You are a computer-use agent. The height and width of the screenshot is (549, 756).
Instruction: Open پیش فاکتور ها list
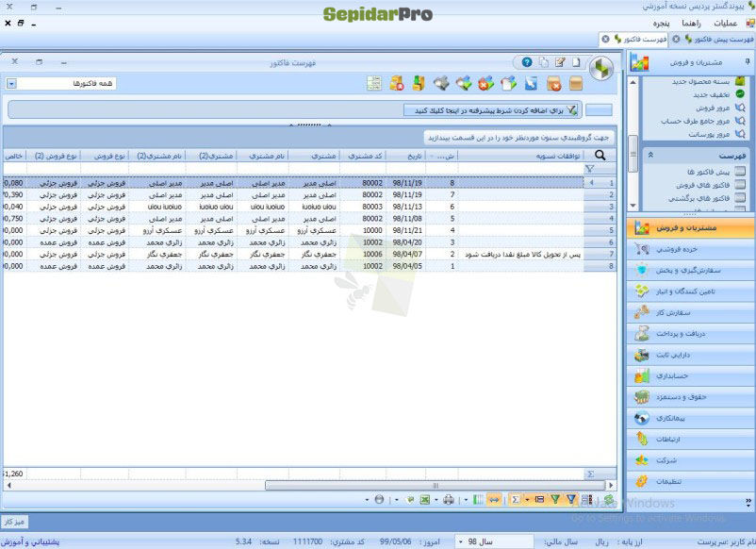pos(708,172)
